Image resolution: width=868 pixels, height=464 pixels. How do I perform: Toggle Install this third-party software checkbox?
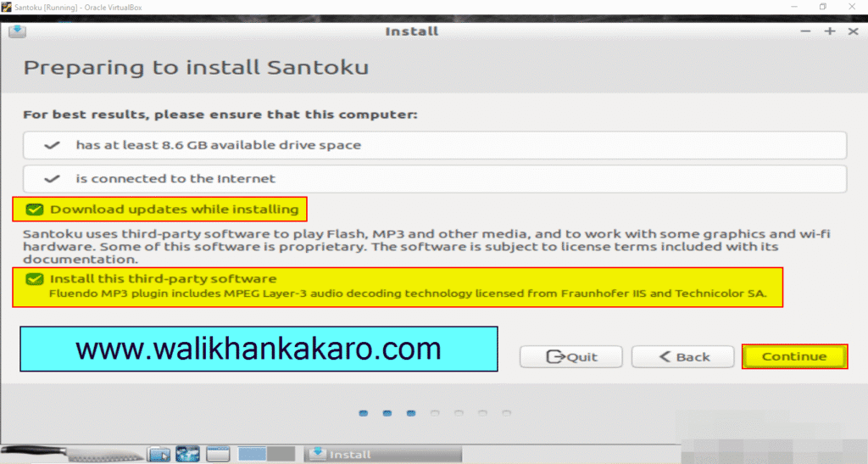point(34,279)
